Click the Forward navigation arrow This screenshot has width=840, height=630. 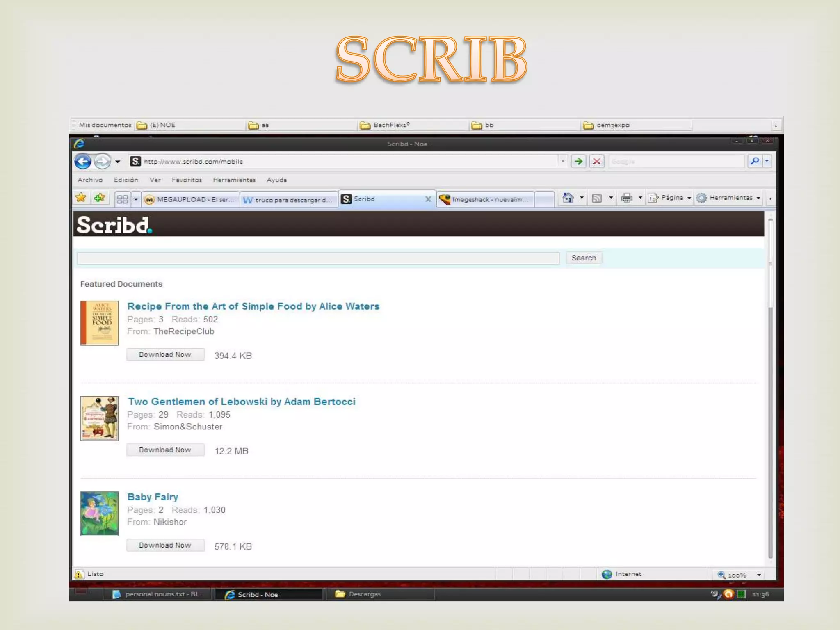click(x=102, y=161)
